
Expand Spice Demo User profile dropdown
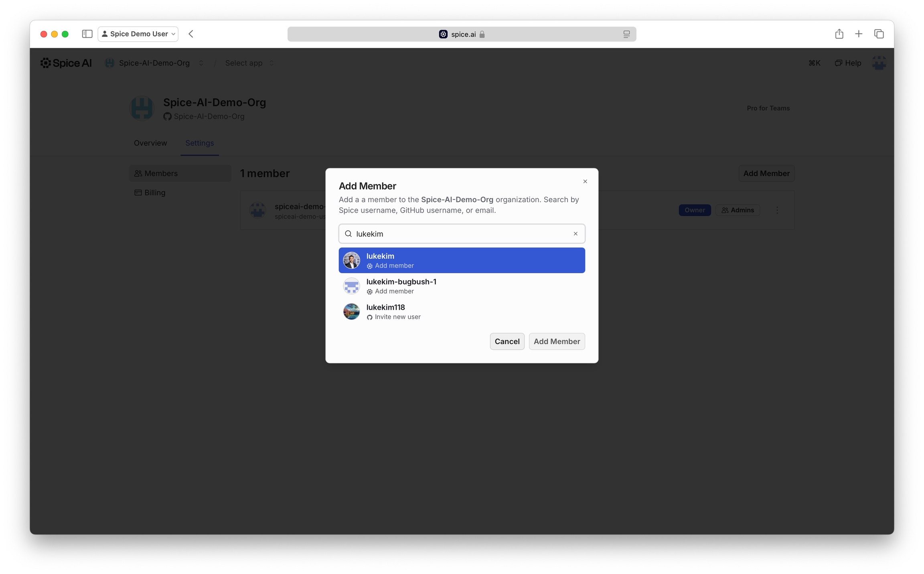point(138,34)
